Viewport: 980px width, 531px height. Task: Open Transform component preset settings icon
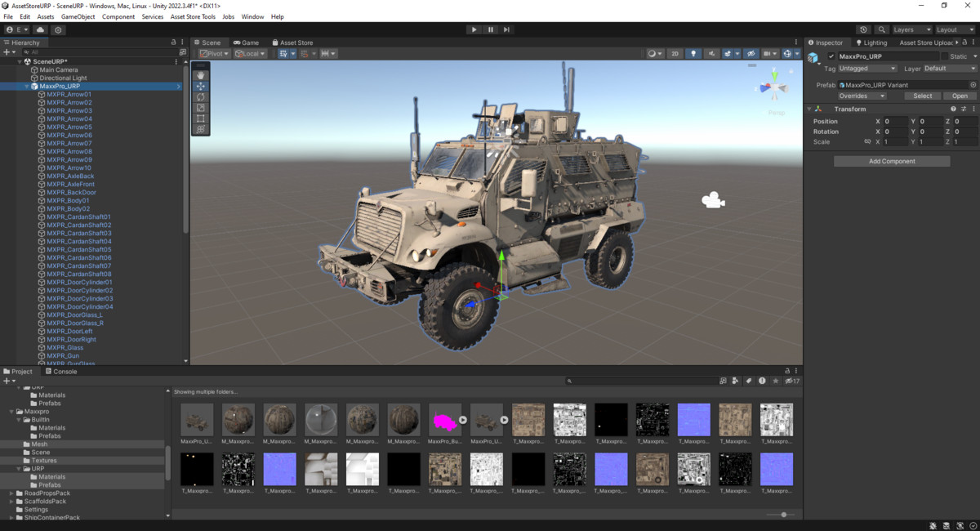point(964,109)
